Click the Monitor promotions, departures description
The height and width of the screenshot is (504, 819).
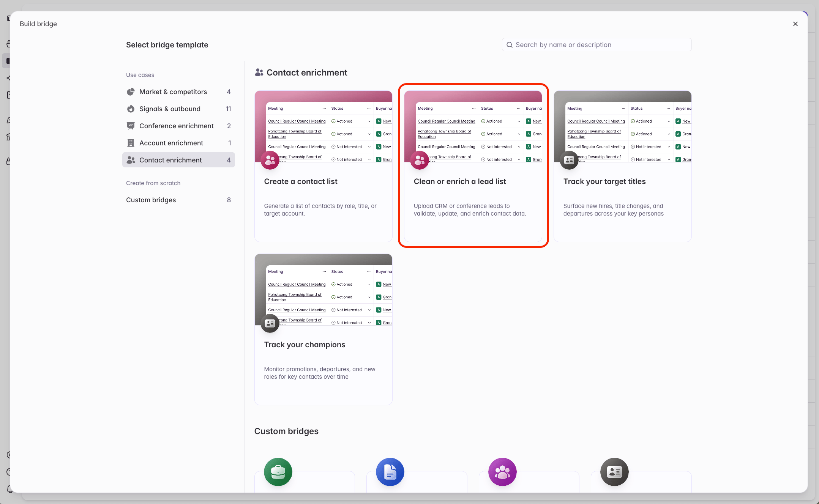[320, 373]
